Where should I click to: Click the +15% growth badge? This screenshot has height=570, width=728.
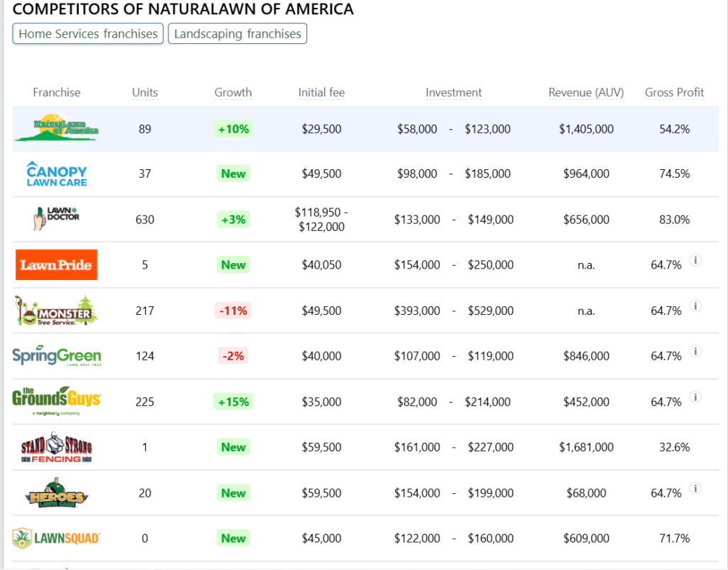(233, 402)
